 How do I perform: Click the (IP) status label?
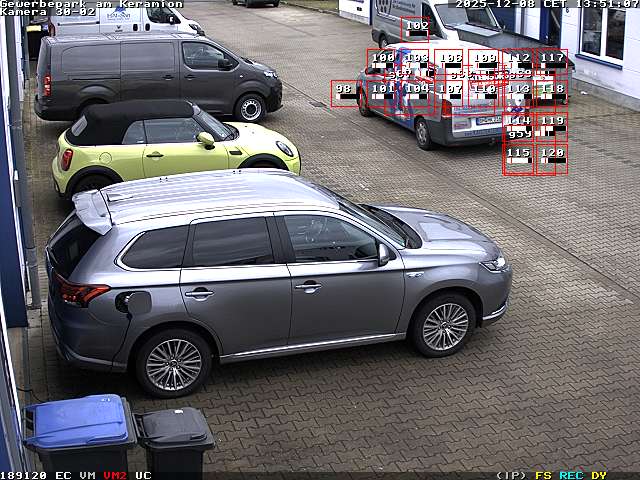[511, 475]
